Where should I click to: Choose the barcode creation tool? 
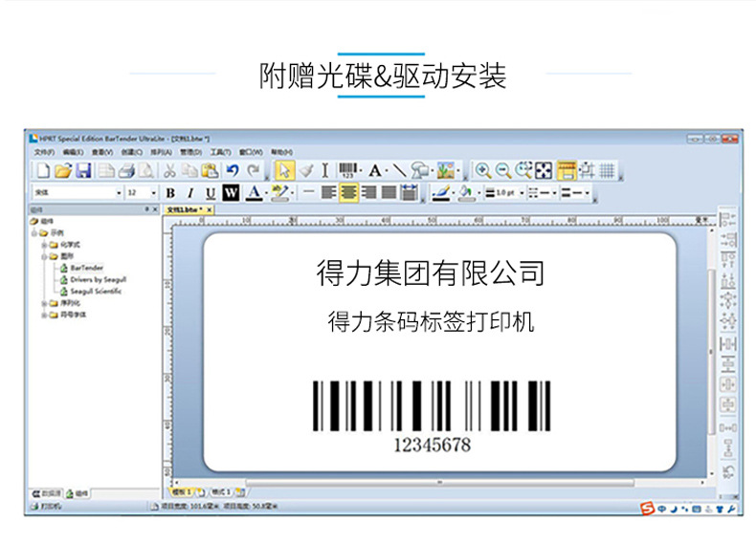(x=347, y=170)
